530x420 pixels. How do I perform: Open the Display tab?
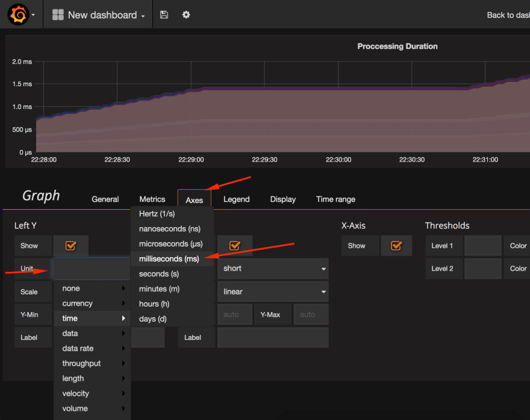283,199
